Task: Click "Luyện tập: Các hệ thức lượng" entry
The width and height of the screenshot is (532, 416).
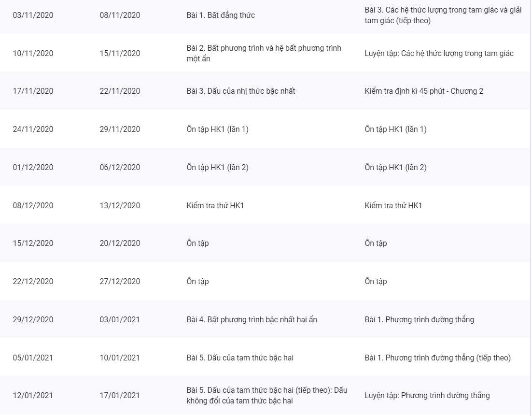Action: pyautogui.click(x=439, y=53)
